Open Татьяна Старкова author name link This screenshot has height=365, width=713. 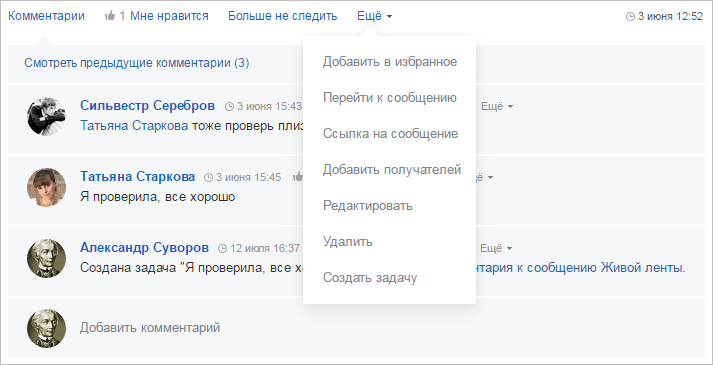(x=137, y=176)
